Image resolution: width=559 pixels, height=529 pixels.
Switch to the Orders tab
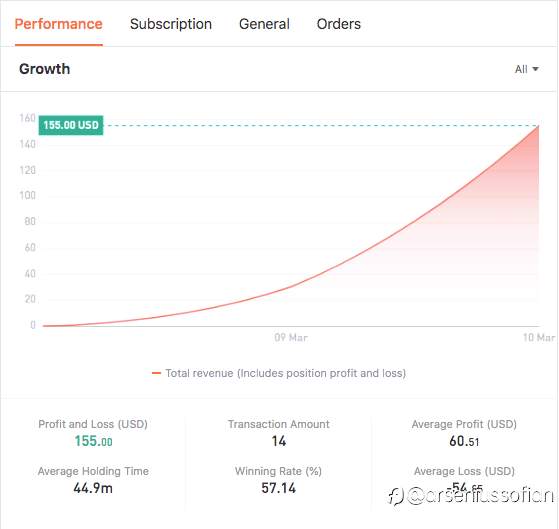pyautogui.click(x=338, y=24)
